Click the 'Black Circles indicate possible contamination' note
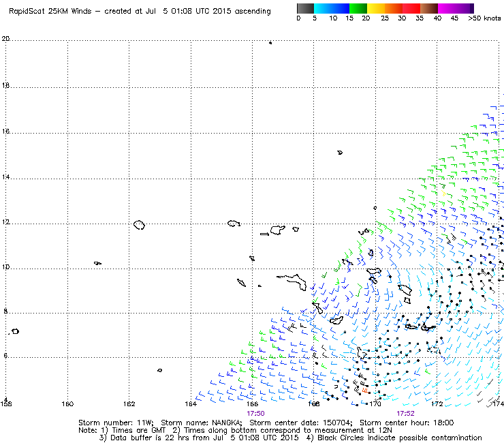This screenshot has width=504, height=443. click(x=400, y=438)
